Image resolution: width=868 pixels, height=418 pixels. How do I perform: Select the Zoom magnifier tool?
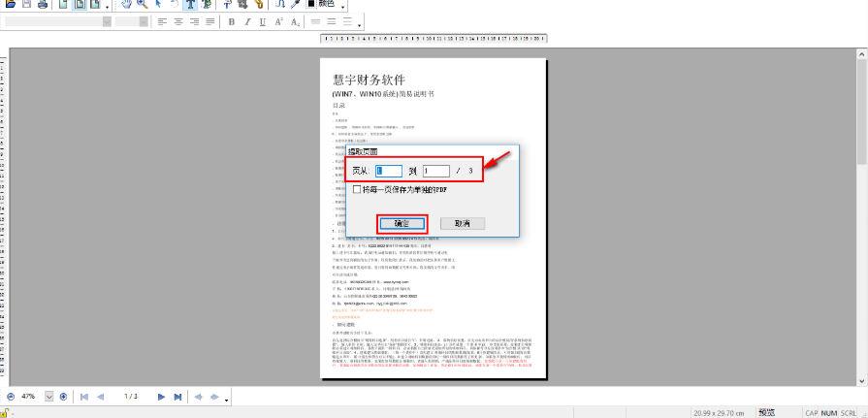tap(143, 4)
